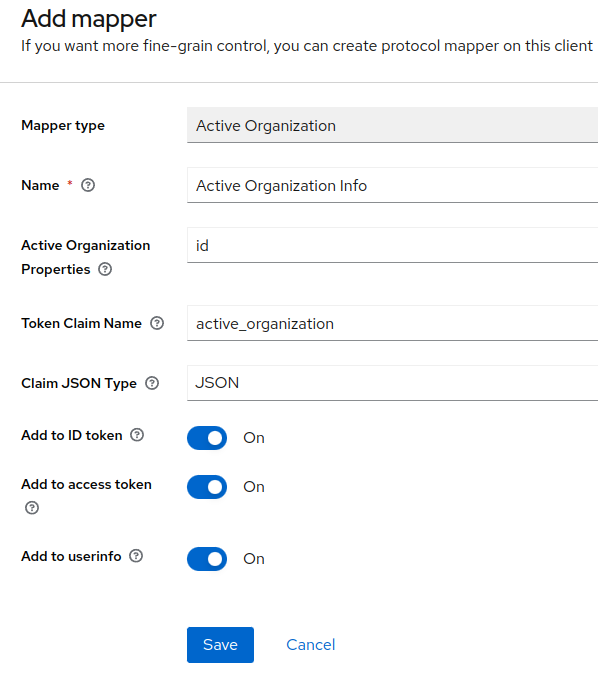Viewport: 598px width, 674px height.
Task: Show help tooltip for Add to ID token
Action: click(137, 435)
